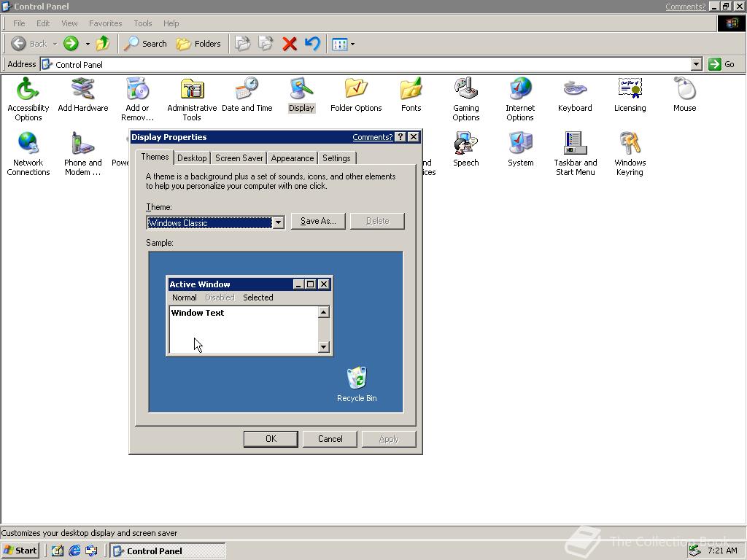Viewport: 747px width, 560px height.
Task: Open Accessibility Options applet
Action: tap(28, 99)
